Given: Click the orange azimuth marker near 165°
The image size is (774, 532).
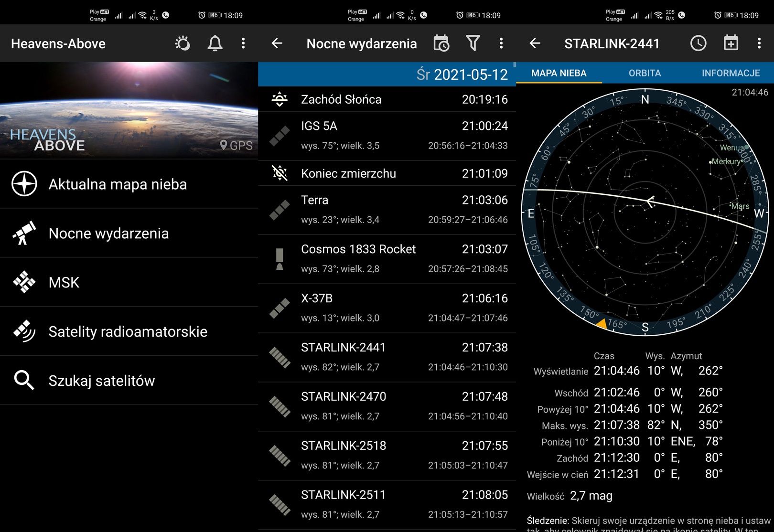Looking at the screenshot, I should pyautogui.click(x=602, y=324).
